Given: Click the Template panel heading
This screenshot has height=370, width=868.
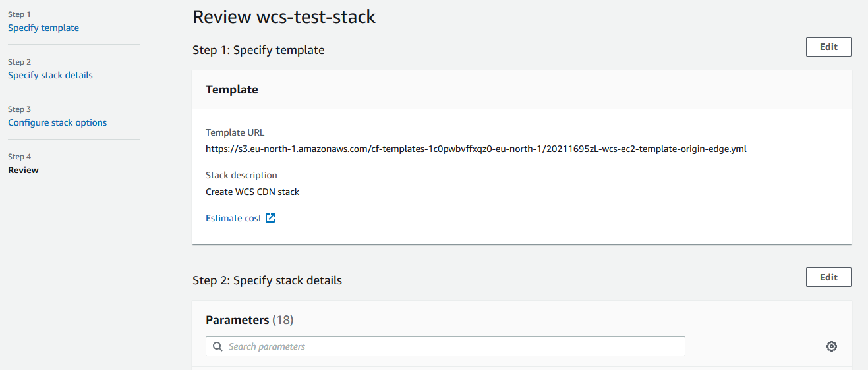Looking at the screenshot, I should 232,90.
